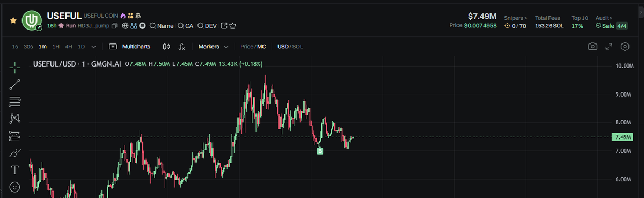The height and width of the screenshot is (198, 644).
Task: Click the yellow people icon beside USEFUL COIN
Action: (x=130, y=16)
